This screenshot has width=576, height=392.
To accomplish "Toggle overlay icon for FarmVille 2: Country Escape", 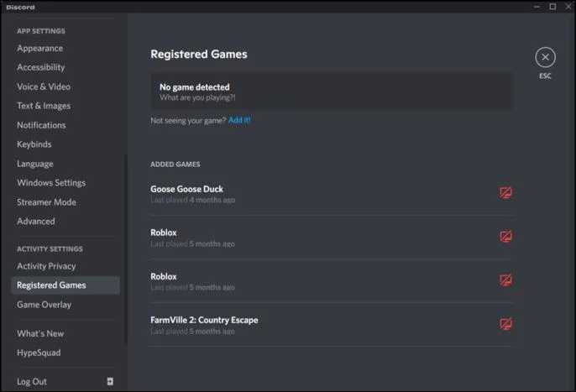I will tap(505, 324).
